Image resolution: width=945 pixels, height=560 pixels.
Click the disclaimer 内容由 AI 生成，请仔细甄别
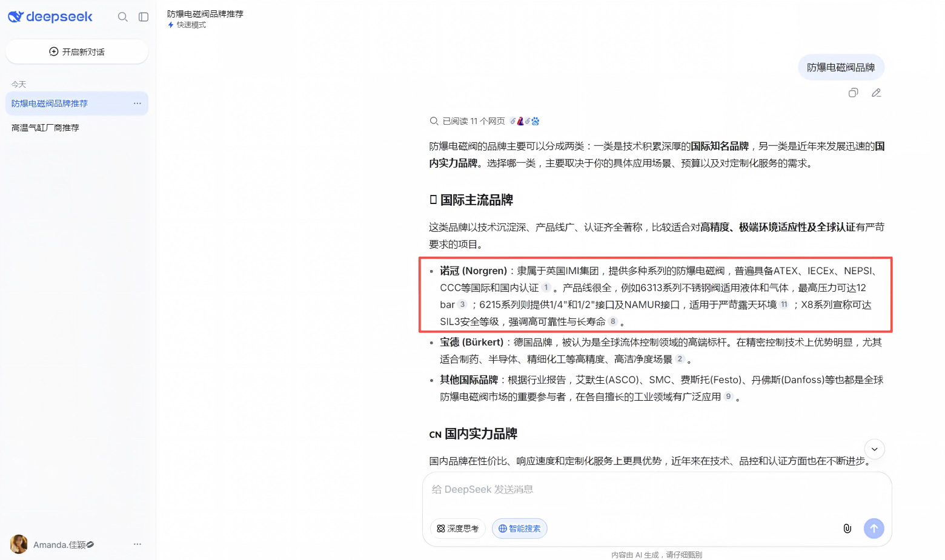[x=657, y=555]
